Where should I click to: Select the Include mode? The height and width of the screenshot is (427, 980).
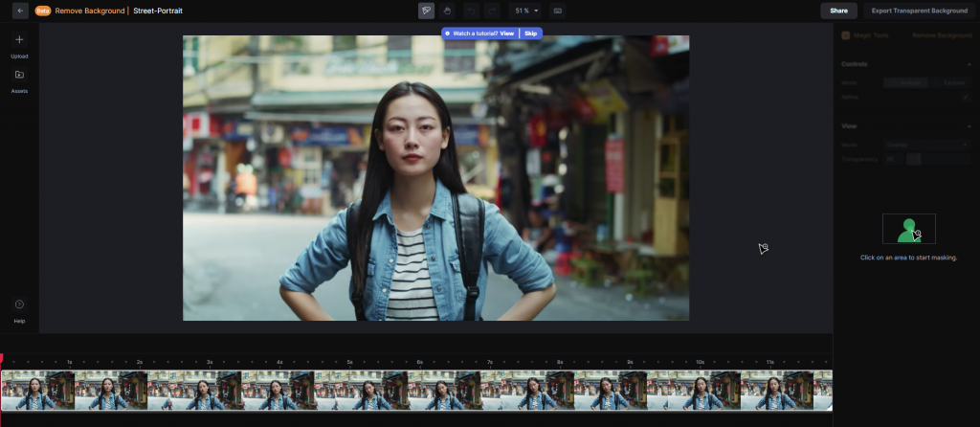[905, 82]
